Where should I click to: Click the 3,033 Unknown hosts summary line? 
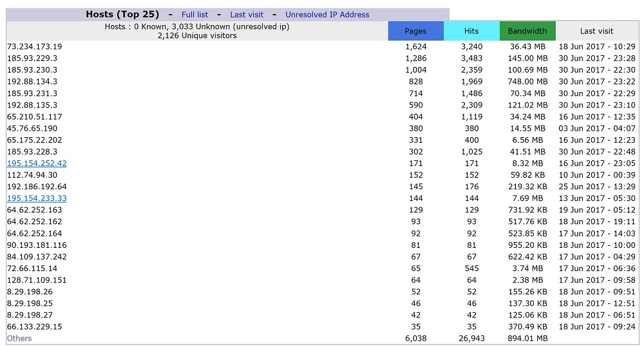(197, 26)
